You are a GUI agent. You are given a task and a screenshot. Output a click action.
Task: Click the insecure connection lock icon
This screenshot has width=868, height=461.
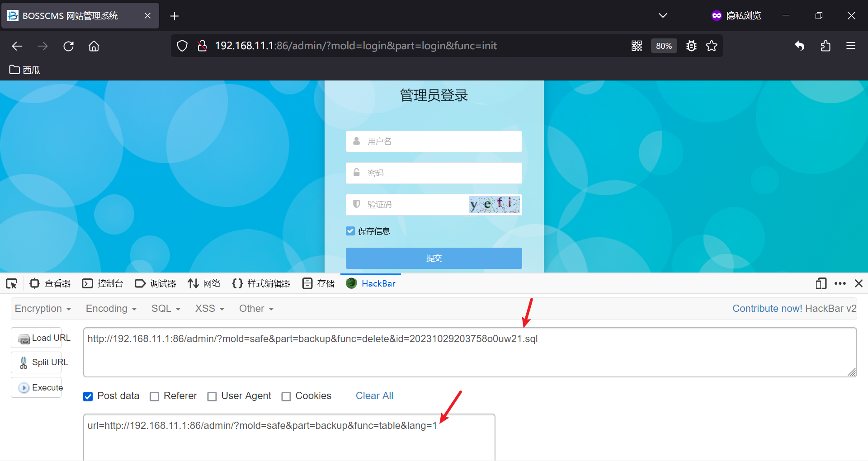pyautogui.click(x=203, y=46)
